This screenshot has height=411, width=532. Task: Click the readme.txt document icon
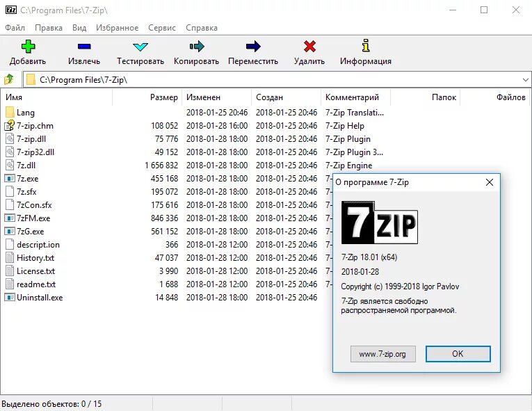[10, 284]
